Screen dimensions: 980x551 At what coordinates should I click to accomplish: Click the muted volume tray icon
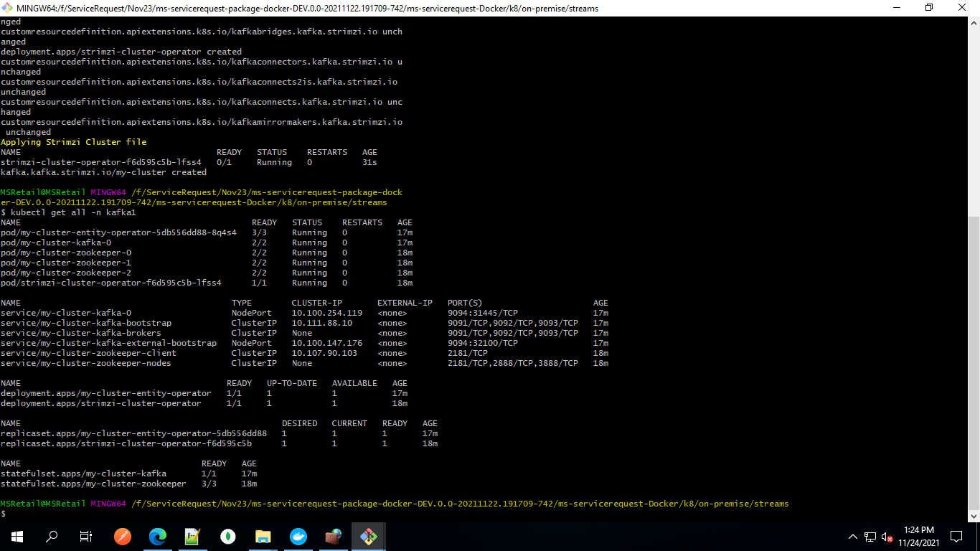click(x=887, y=536)
